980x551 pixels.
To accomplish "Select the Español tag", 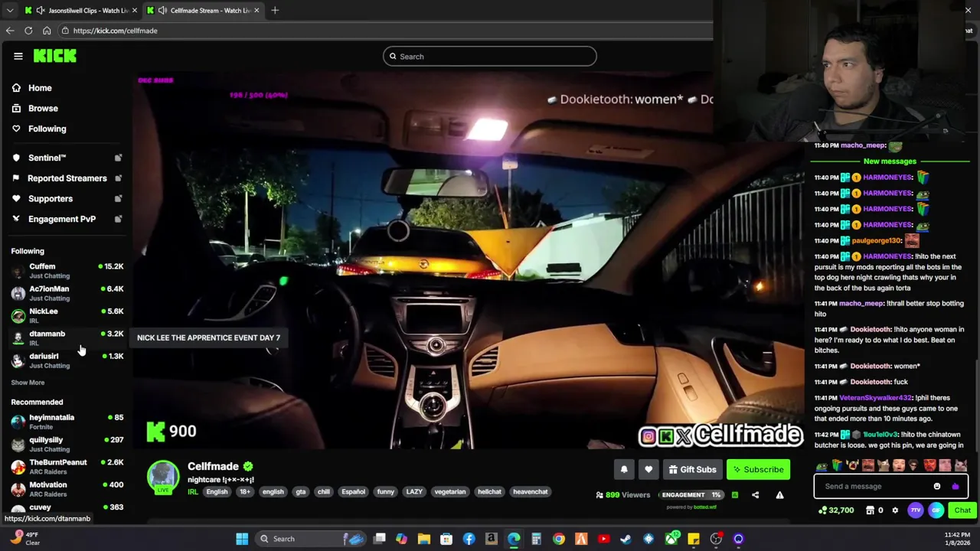I will pyautogui.click(x=353, y=492).
